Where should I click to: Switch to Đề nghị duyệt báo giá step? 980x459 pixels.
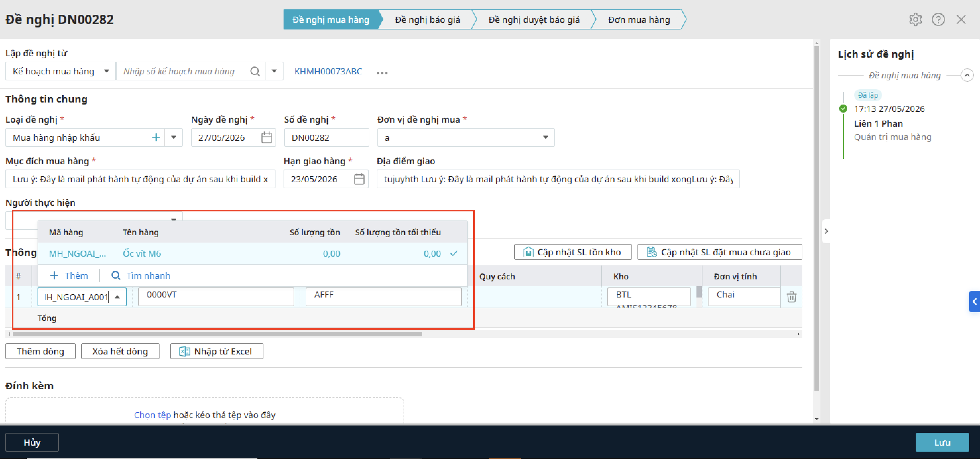pyautogui.click(x=534, y=19)
